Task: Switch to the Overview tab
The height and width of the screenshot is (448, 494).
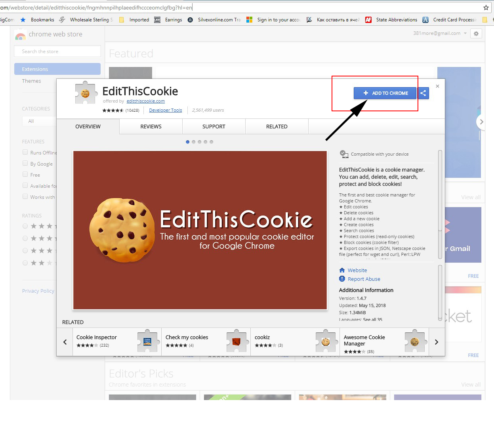Action: coord(88,126)
